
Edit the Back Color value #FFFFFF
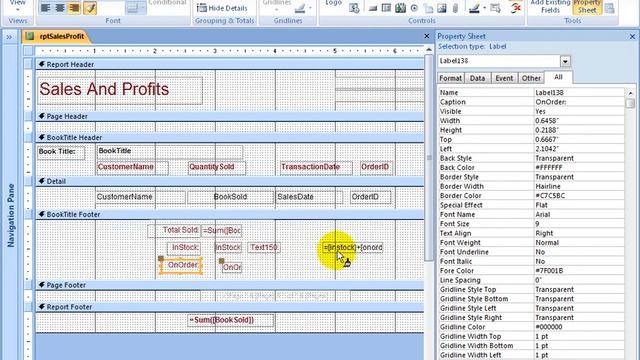[579, 168]
